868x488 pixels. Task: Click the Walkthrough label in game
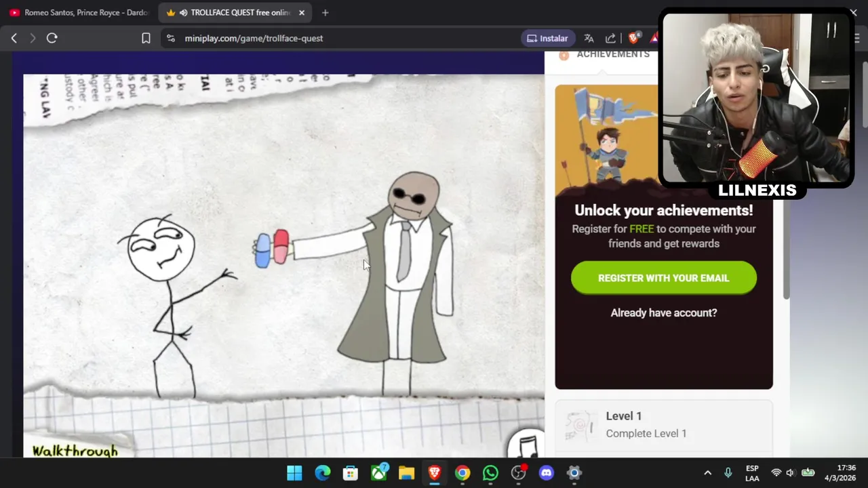(x=75, y=451)
